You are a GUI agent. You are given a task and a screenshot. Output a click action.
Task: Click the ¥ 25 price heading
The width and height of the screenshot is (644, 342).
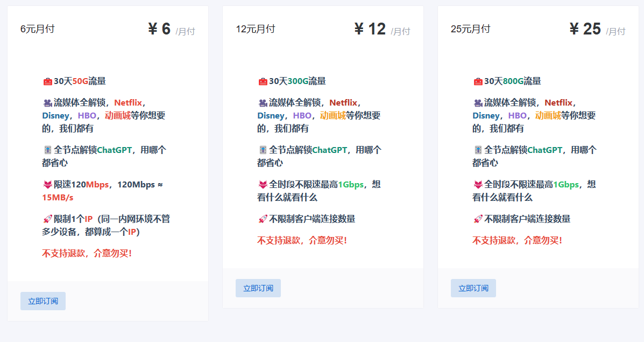[x=585, y=29]
